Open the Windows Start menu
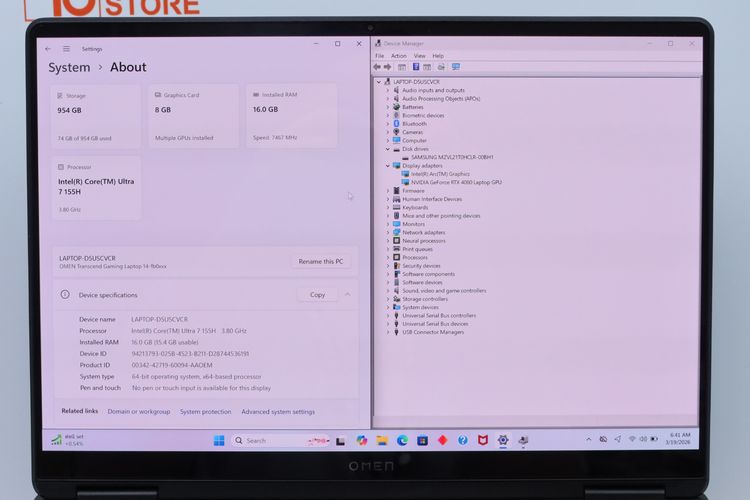Screen dimensions: 750x500 pos(219,441)
